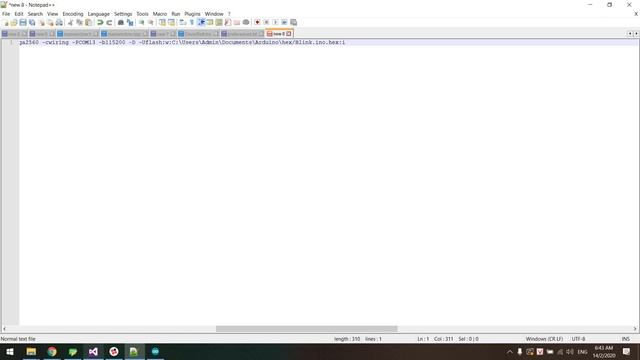Click the Cut scissors toolbar icon

pos(70,22)
